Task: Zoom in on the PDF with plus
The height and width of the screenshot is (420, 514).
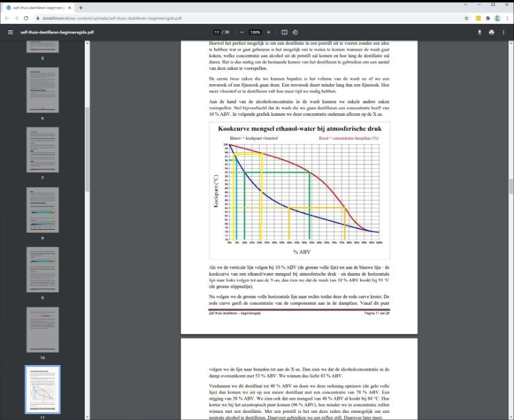Action: pyautogui.click(x=269, y=32)
